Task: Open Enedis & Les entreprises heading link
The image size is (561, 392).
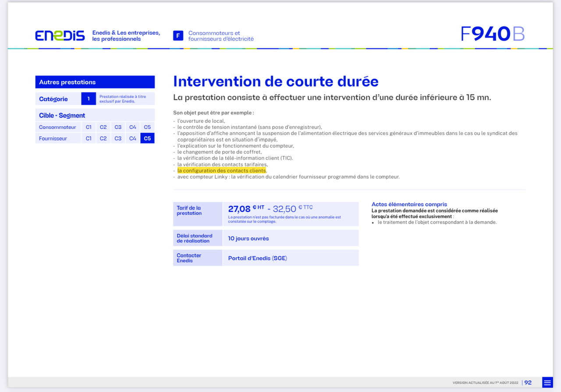Action: pyautogui.click(x=126, y=36)
